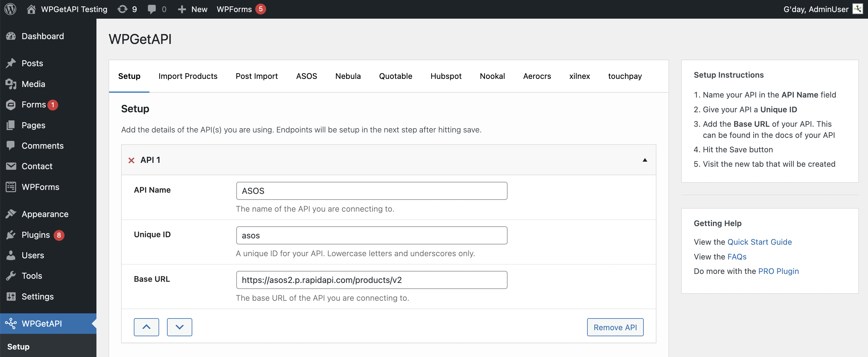This screenshot has width=868, height=357.
Task: Open the comments bubble icon in admin bar
Action: click(152, 9)
